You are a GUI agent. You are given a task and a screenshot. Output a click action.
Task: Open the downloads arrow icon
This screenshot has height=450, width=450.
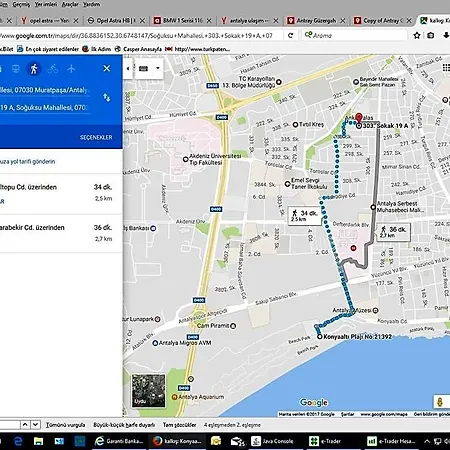[x=446, y=35]
